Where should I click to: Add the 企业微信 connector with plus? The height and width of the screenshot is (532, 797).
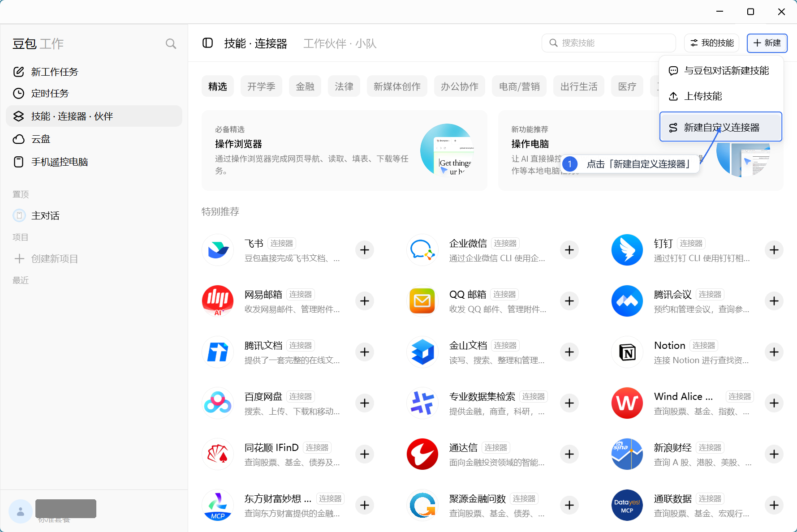(569, 250)
